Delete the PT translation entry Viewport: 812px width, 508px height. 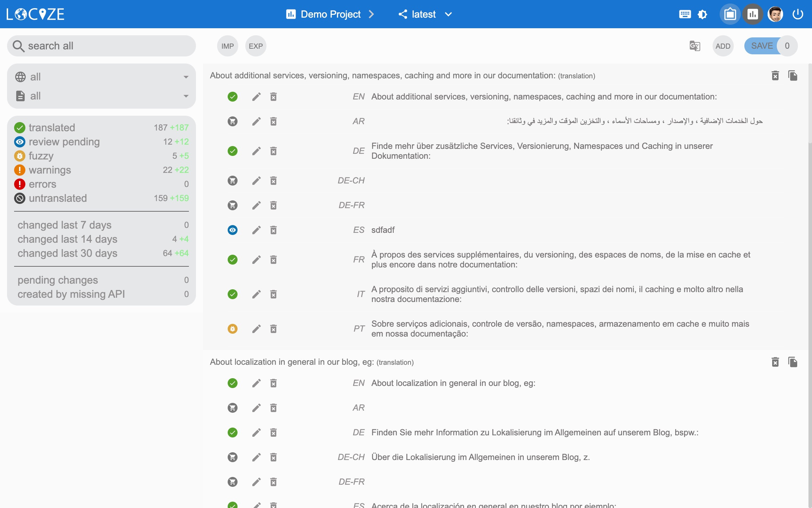(273, 329)
